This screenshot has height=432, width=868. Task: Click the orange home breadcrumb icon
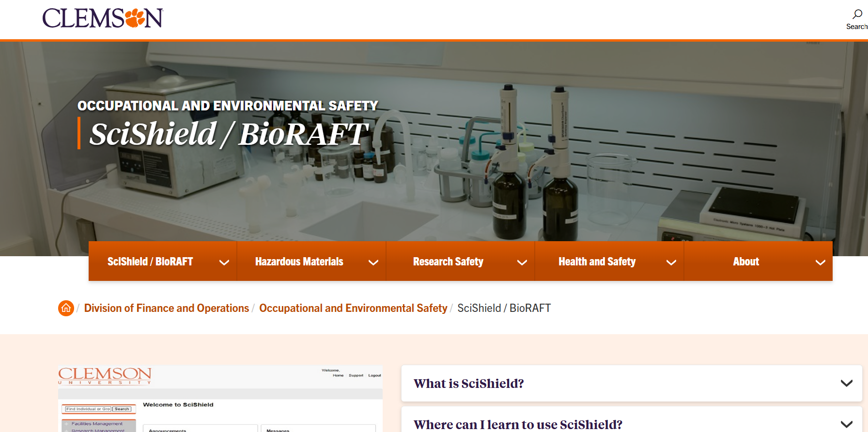point(66,308)
